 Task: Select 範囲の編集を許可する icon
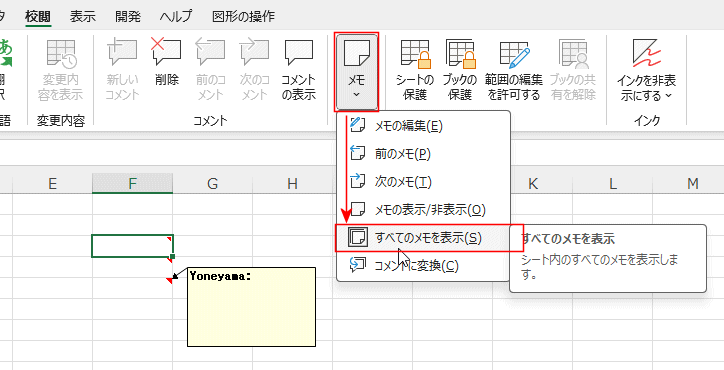(x=513, y=69)
